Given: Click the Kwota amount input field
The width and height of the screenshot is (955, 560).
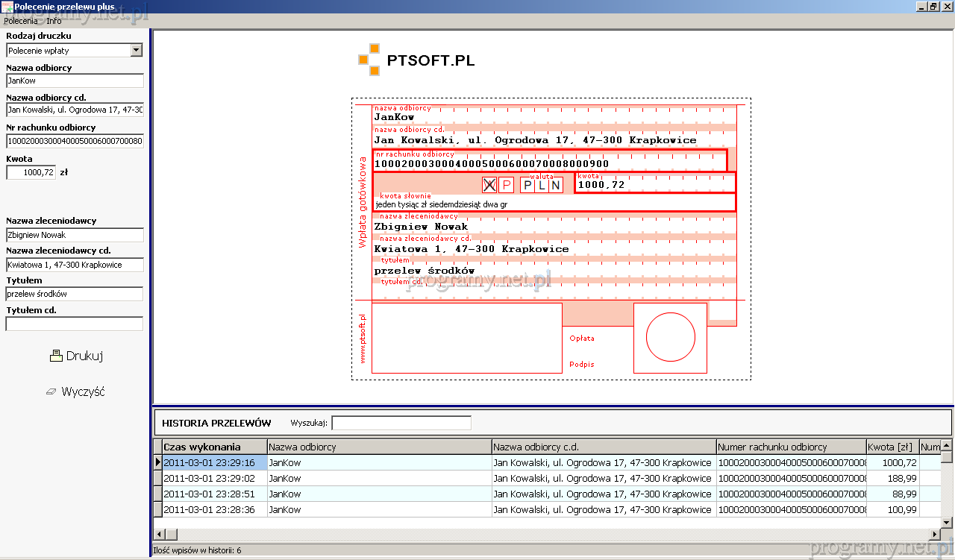Looking at the screenshot, I should (31, 172).
